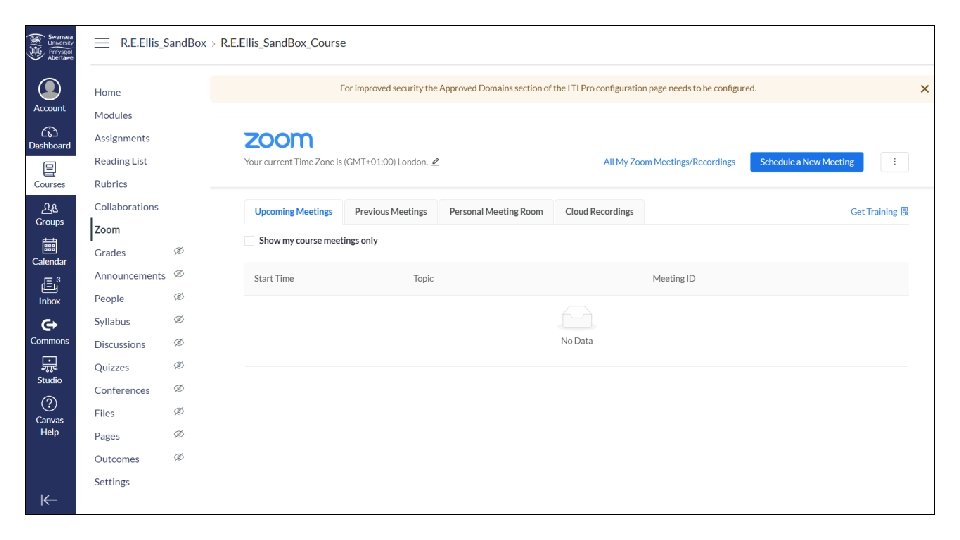This screenshot has height=540, width=960.
Task: Open Outcomes in course menu
Action: point(117,459)
